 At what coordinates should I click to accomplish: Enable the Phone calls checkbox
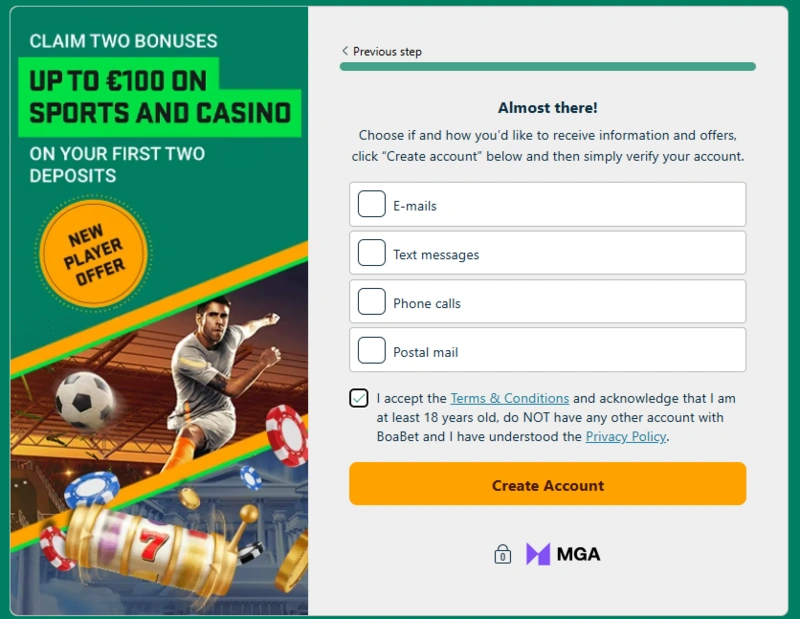click(x=371, y=301)
